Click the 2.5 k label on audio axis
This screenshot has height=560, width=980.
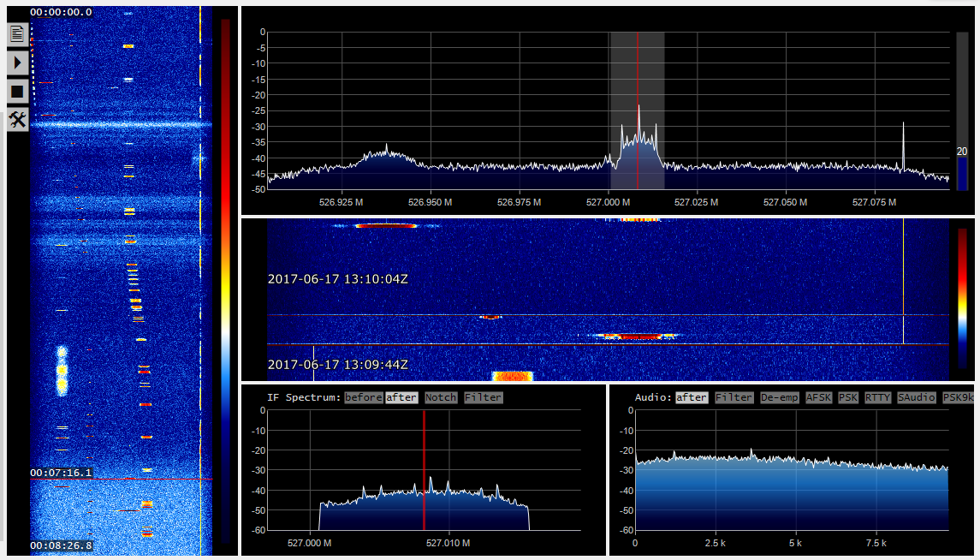pyautogui.click(x=716, y=543)
